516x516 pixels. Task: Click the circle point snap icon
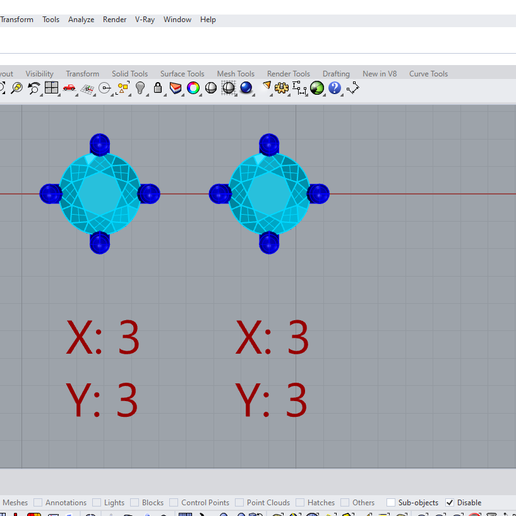pyautogui.click(x=105, y=88)
